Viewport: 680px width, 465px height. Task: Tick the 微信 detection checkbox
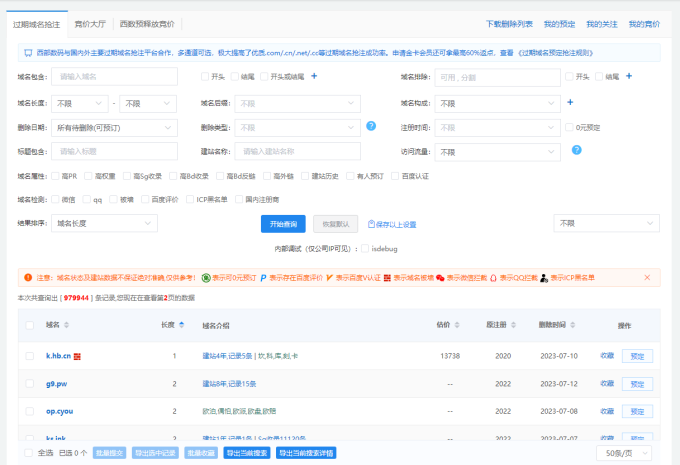tap(55, 199)
